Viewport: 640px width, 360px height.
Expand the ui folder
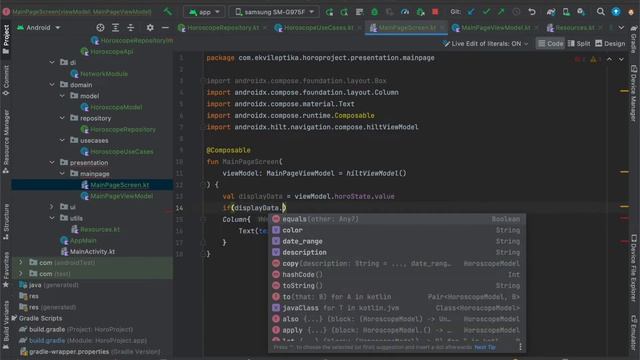click(x=52, y=207)
